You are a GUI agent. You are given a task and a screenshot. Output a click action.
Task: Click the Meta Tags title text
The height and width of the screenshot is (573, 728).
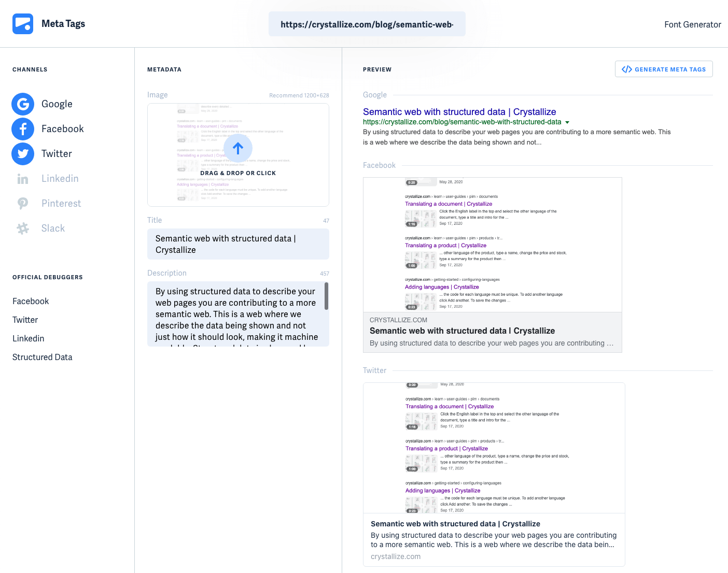click(63, 24)
